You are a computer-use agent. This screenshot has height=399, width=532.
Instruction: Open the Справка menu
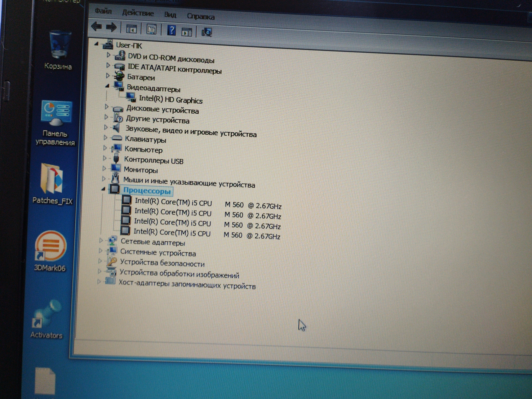tap(201, 16)
